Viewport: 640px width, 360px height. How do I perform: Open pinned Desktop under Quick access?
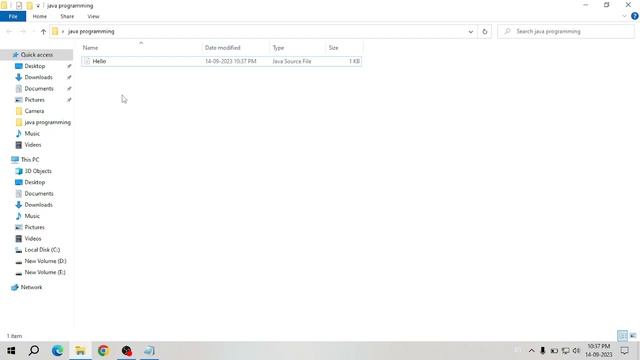click(35, 66)
